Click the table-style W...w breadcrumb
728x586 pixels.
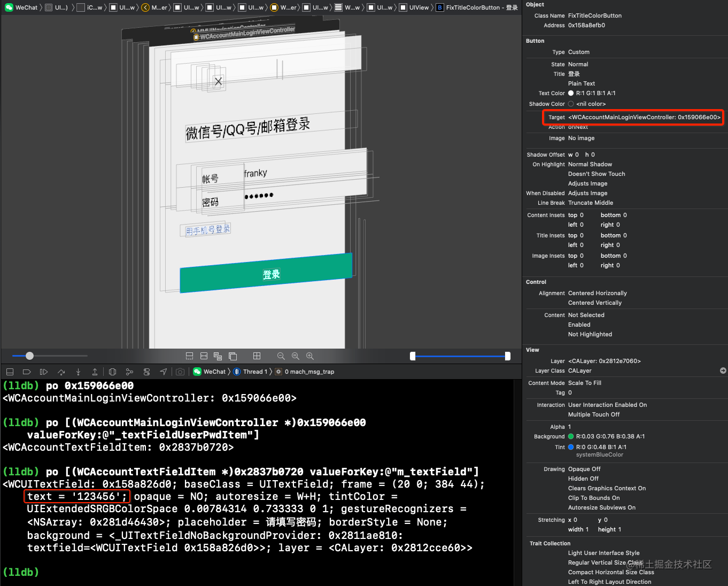click(x=347, y=7)
